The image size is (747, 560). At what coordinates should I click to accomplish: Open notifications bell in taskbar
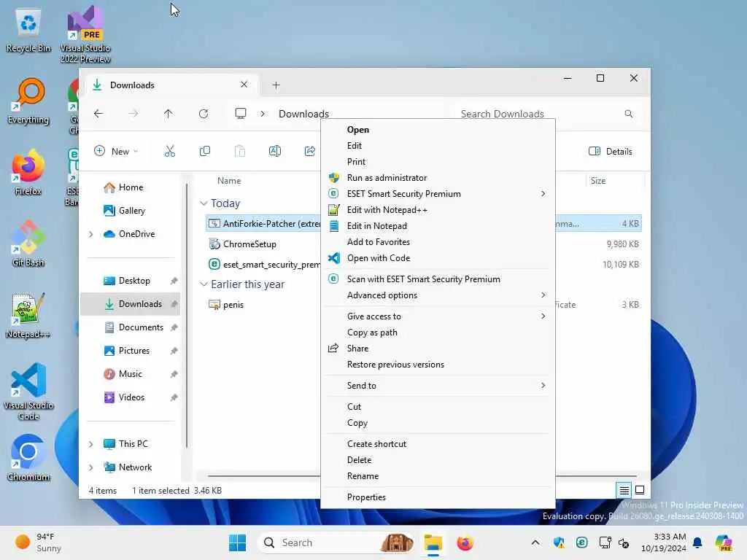click(697, 542)
